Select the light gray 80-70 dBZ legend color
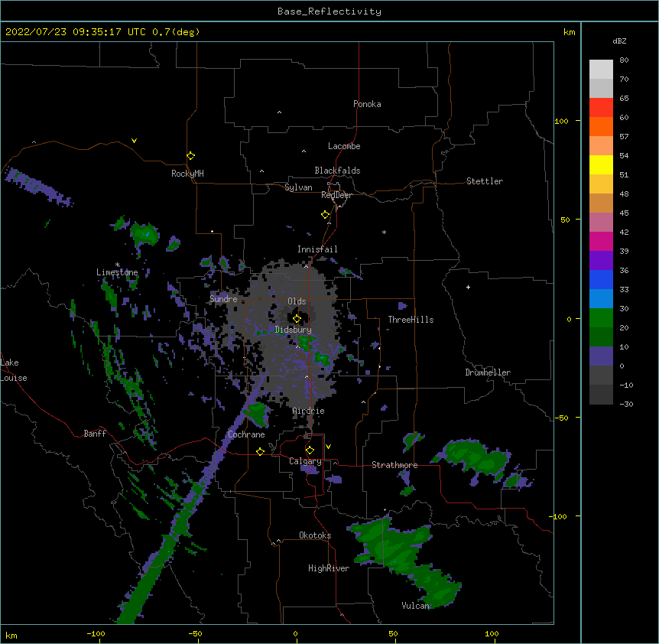Image resolution: width=659 pixels, height=644 pixels. click(x=601, y=70)
